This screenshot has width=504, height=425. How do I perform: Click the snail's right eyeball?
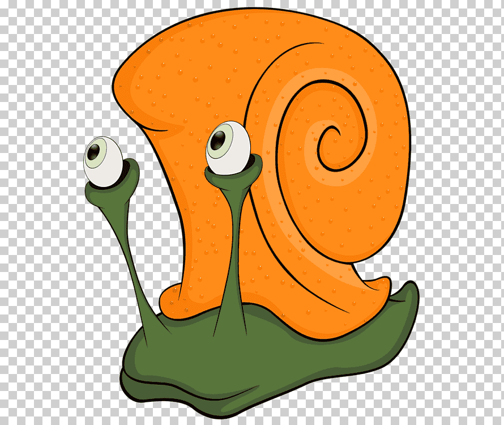228,148
